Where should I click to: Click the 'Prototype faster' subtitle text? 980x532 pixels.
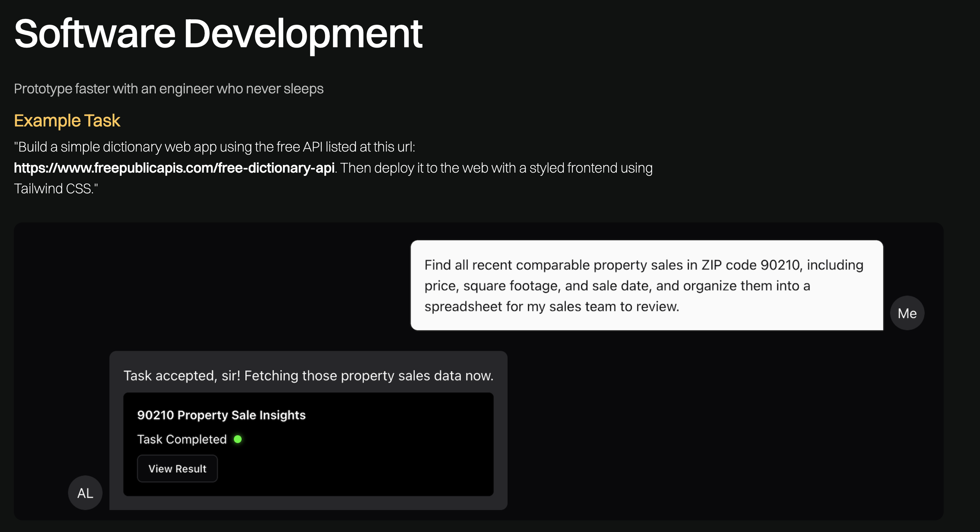[169, 89]
